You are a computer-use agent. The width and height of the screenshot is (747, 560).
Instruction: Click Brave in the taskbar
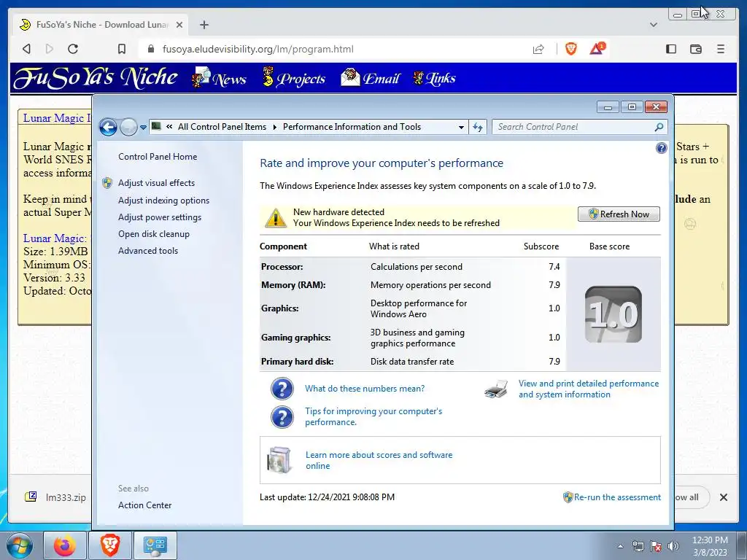point(109,545)
